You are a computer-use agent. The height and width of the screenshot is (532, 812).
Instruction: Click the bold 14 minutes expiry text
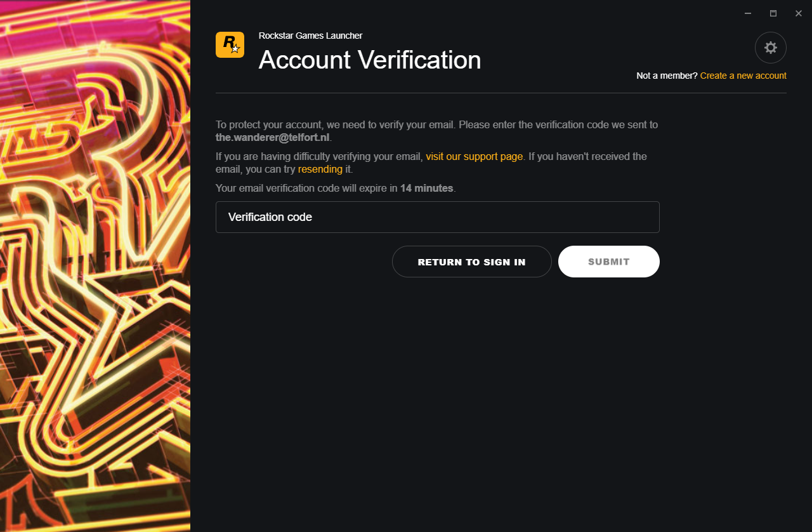426,188
